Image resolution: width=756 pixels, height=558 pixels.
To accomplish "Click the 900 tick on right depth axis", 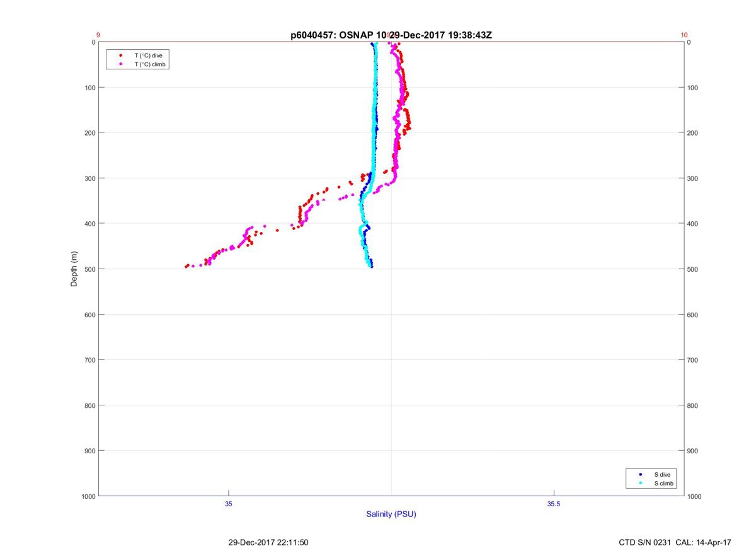I will point(693,451).
